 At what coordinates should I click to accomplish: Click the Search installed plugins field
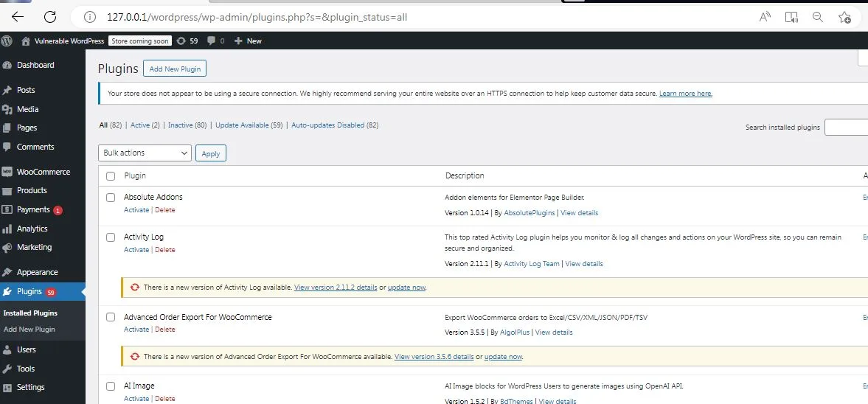pyautogui.click(x=846, y=128)
